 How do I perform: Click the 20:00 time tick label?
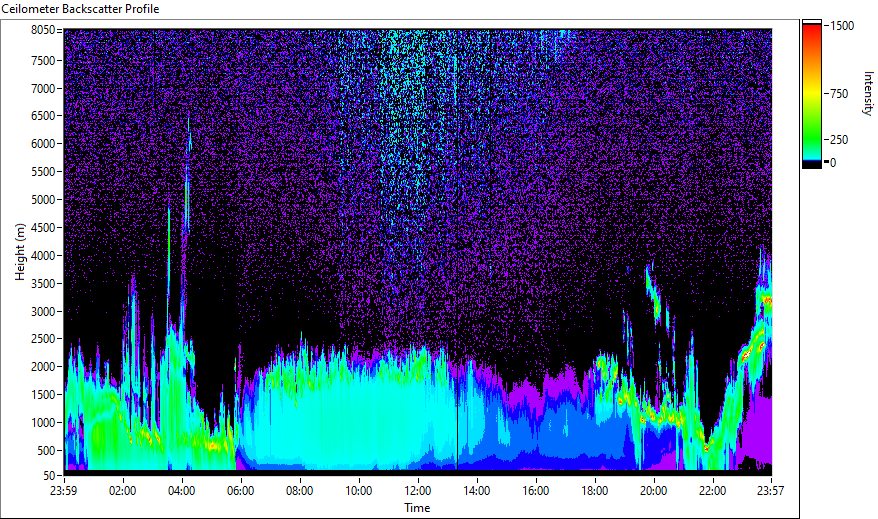pyautogui.click(x=653, y=491)
